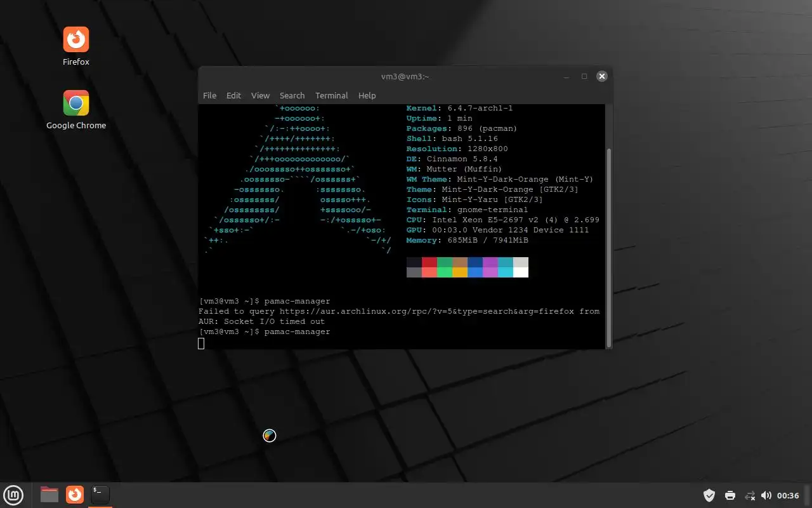Open the terminal View menu
This screenshot has width=812, height=508.
260,95
